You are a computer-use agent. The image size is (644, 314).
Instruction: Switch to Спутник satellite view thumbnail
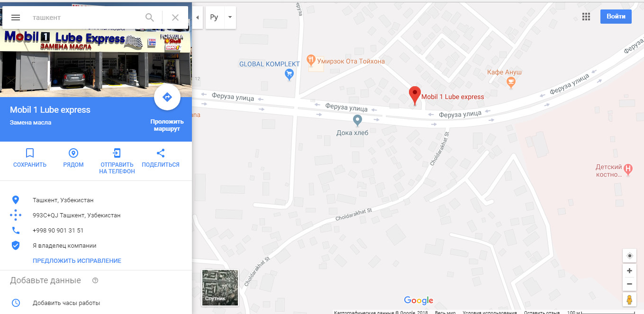(220, 287)
